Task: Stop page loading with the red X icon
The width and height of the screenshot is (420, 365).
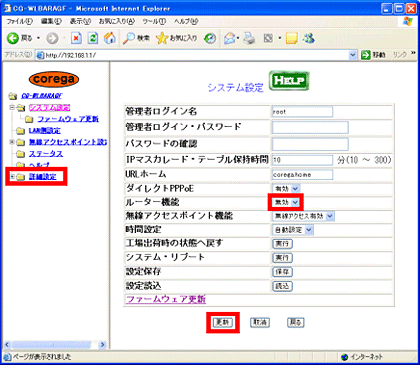Action: (x=76, y=39)
